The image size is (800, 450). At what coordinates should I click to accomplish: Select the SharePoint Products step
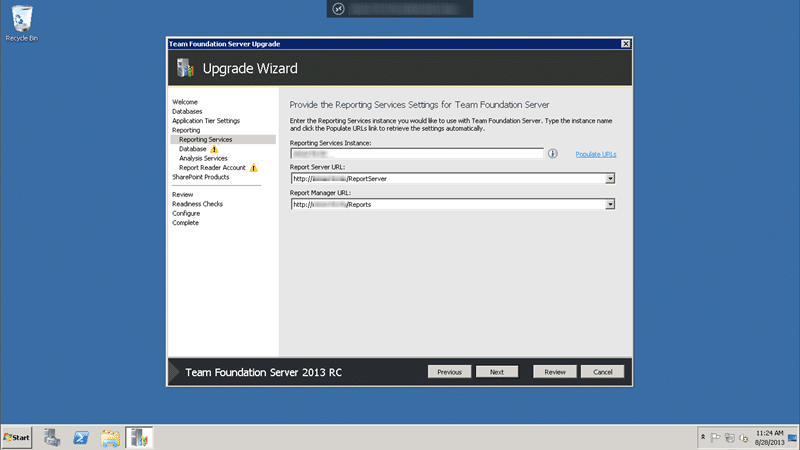pos(201,177)
